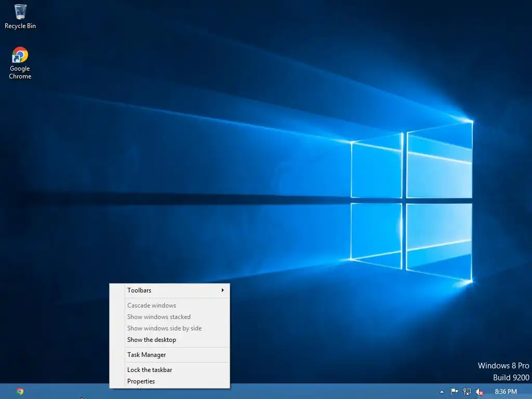The height and width of the screenshot is (399, 532).
Task: Expand the Toolbars submenu
Action: tap(170, 290)
